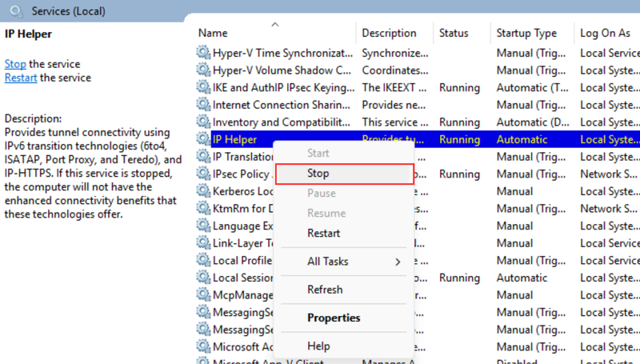Click gear icon for Hyper-V Volume Shadow Copy
Image resolution: width=640 pixels, height=364 pixels.
pos(203,70)
